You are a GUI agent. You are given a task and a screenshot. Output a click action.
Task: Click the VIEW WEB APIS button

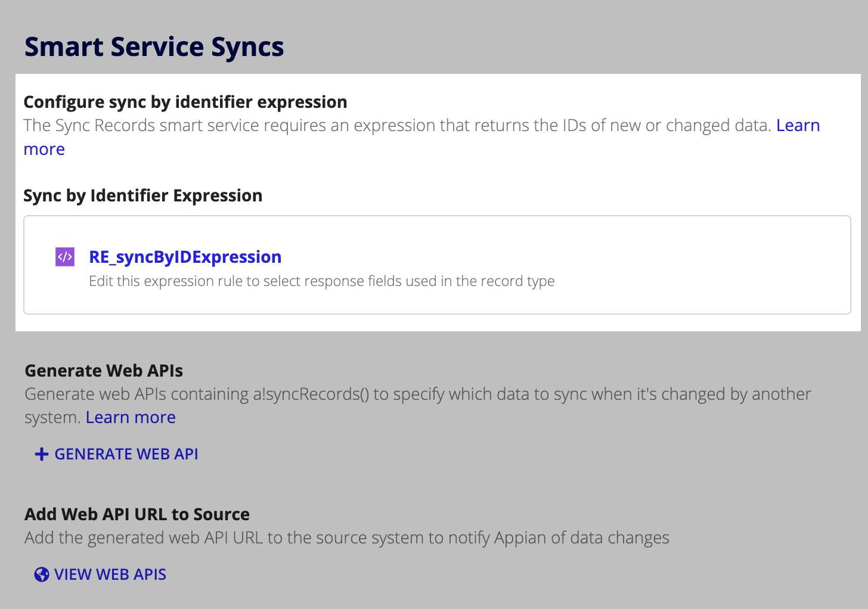[x=100, y=574]
